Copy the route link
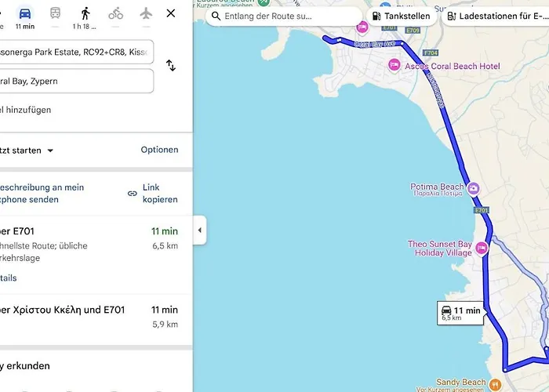 (153, 194)
